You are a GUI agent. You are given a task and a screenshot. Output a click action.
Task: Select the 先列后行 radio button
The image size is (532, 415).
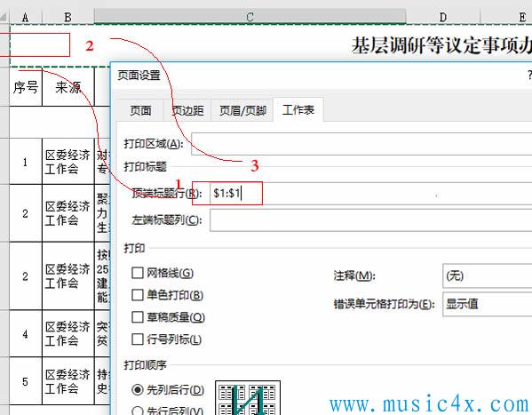138,389
